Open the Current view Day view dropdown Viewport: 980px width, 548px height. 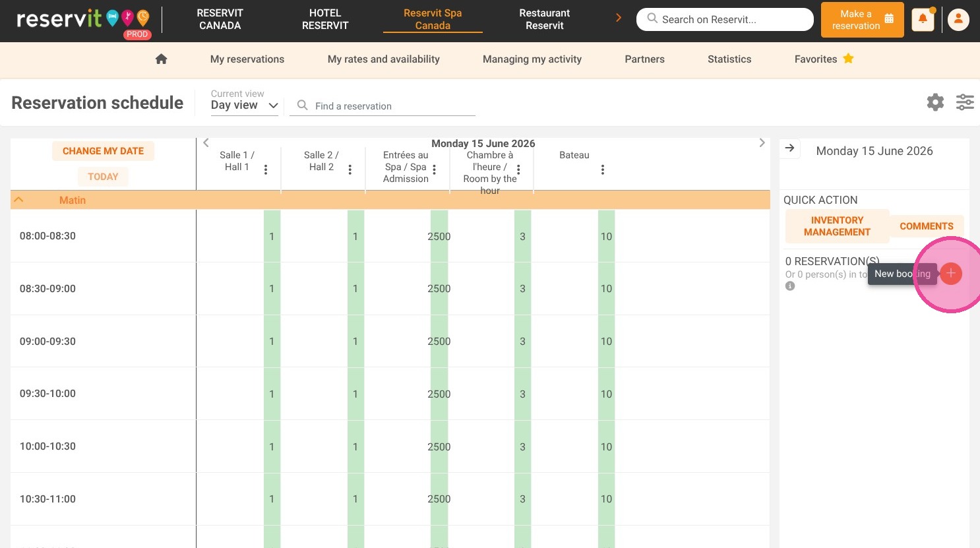tap(245, 106)
